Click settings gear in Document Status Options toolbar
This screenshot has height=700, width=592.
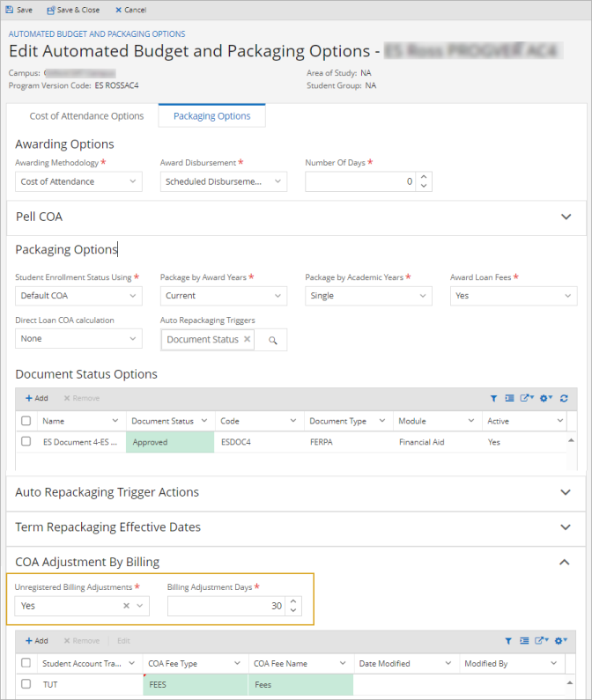click(546, 398)
